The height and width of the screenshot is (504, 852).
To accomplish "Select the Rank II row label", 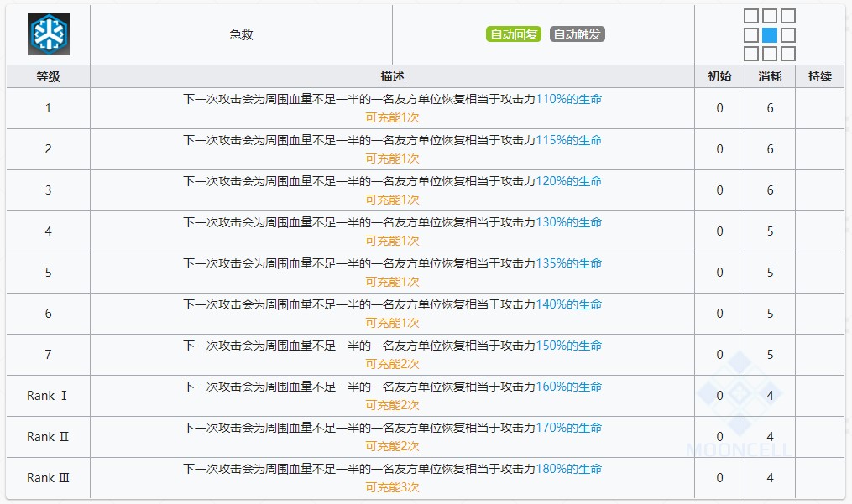I will (x=48, y=437).
